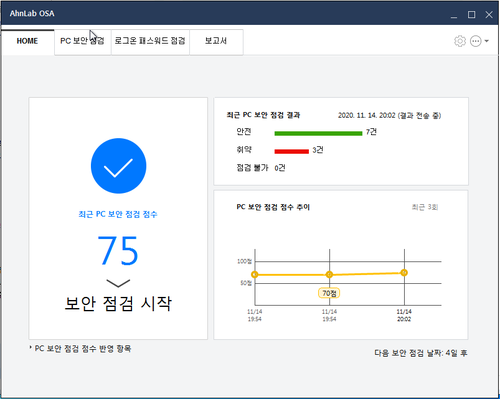Expand the dropdown arrow beside ellipsis
This screenshot has width=500, height=399.
[487, 41]
